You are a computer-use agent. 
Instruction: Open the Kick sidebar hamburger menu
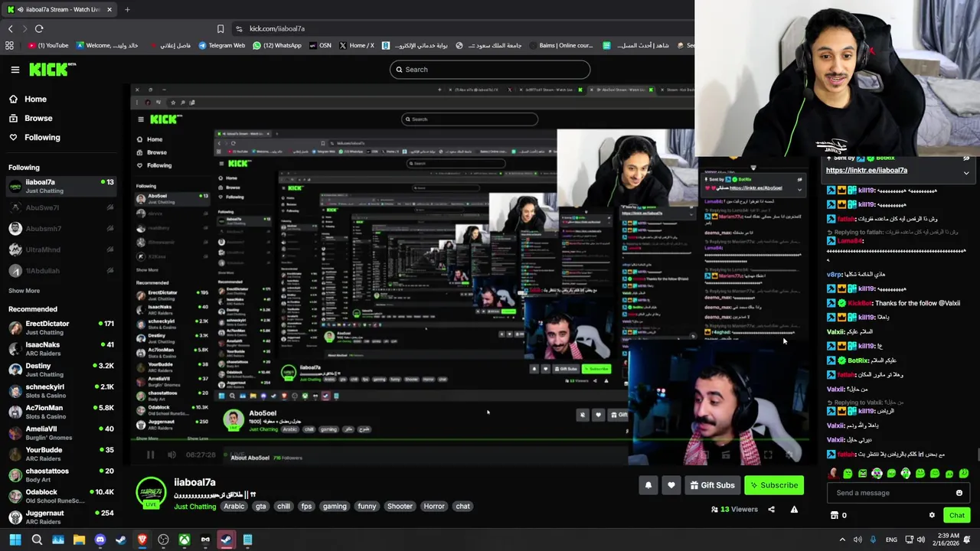pos(15,70)
